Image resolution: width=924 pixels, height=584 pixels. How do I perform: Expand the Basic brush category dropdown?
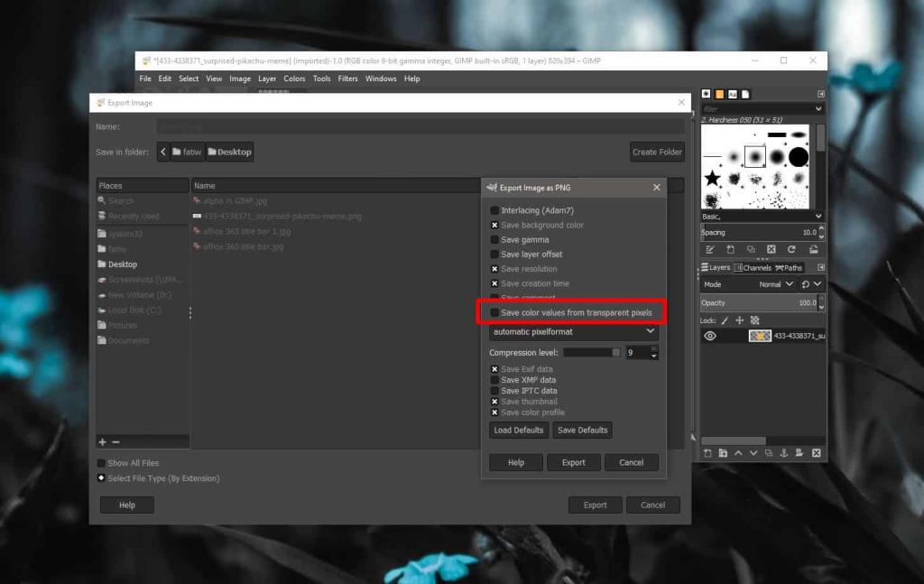click(817, 216)
